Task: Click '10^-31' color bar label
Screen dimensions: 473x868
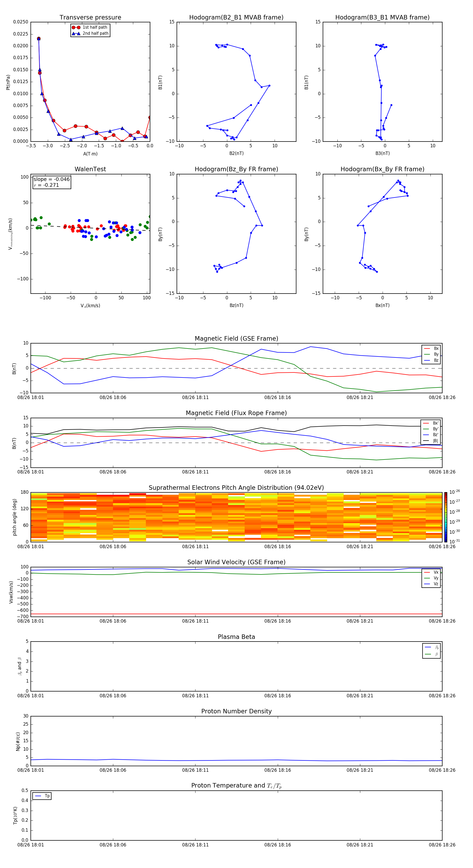Action: pyautogui.click(x=455, y=542)
